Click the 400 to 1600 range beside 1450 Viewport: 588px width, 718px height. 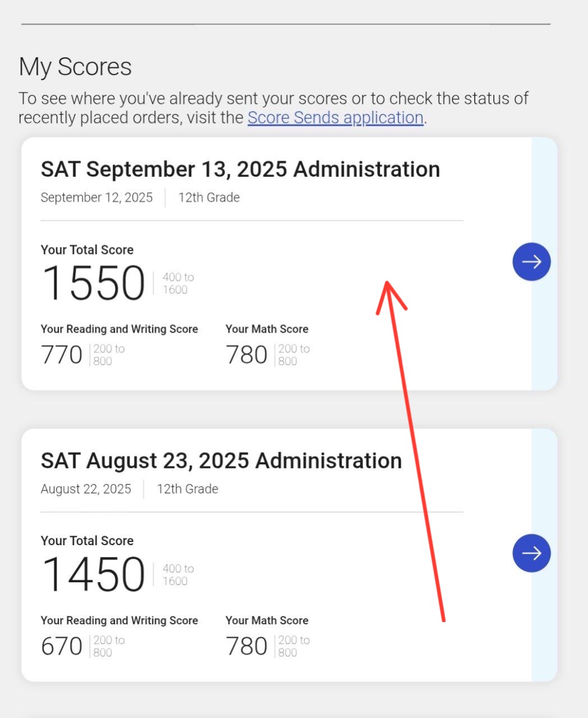click(178, 574)
